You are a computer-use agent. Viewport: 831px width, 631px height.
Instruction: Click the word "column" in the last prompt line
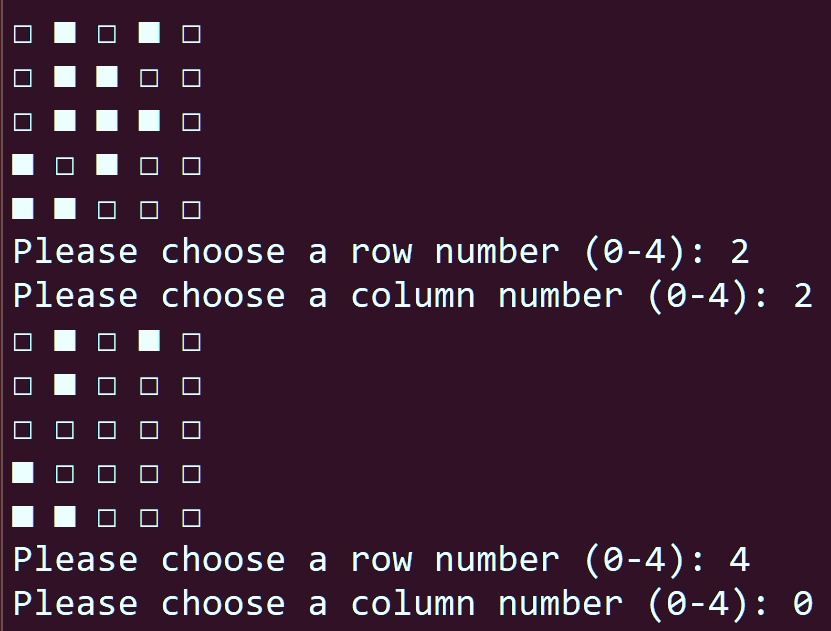pyautogui.click(x=413, y=604)
